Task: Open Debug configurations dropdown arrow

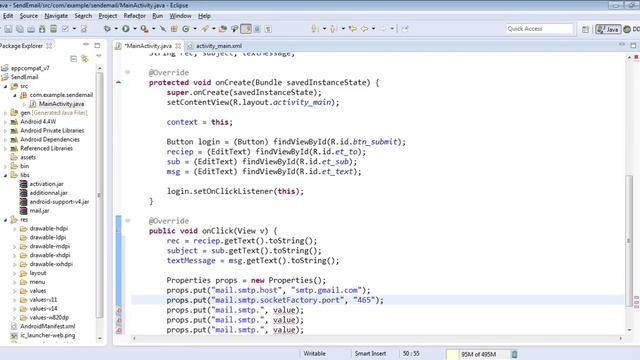Action: pyautogui.click(x=116, y=29)
